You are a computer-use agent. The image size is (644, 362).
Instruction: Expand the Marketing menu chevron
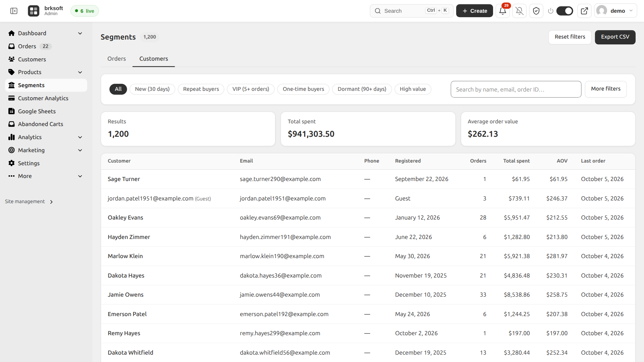tap(80, 150)
